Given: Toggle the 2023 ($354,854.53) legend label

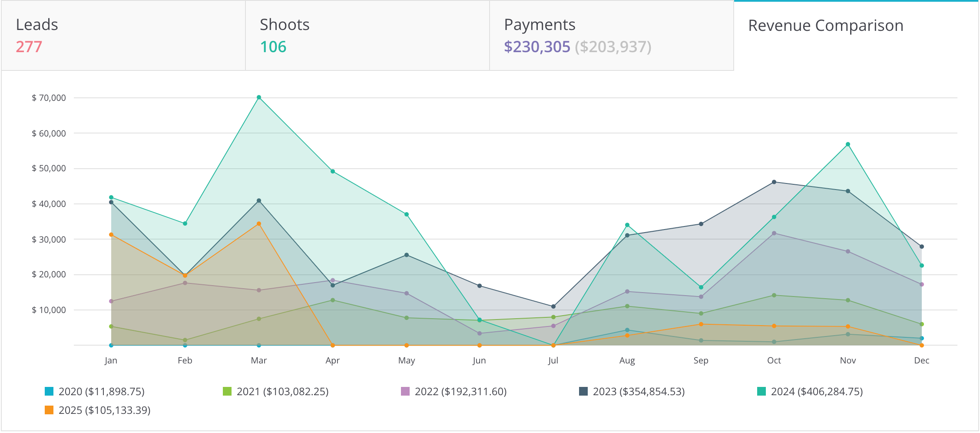Looking at the screenshot, I should 639,392.
